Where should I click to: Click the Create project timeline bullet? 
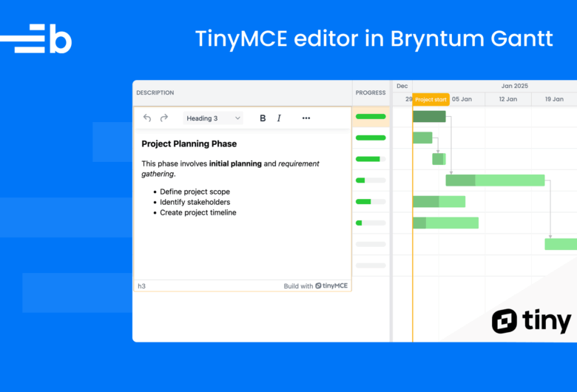198,212
